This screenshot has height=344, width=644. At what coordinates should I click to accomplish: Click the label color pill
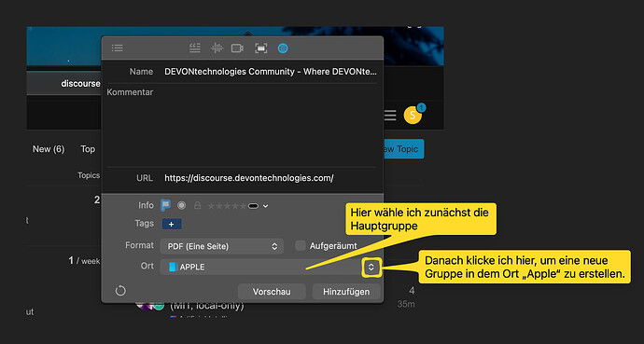pos(253,206)
